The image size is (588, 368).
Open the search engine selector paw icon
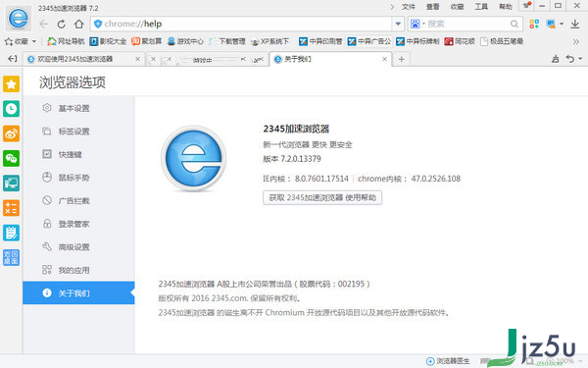click(416, 24)
